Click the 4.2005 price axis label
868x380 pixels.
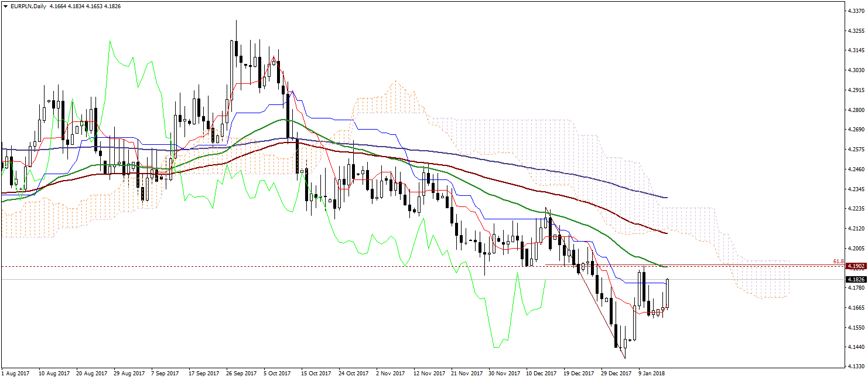[856, 249]
